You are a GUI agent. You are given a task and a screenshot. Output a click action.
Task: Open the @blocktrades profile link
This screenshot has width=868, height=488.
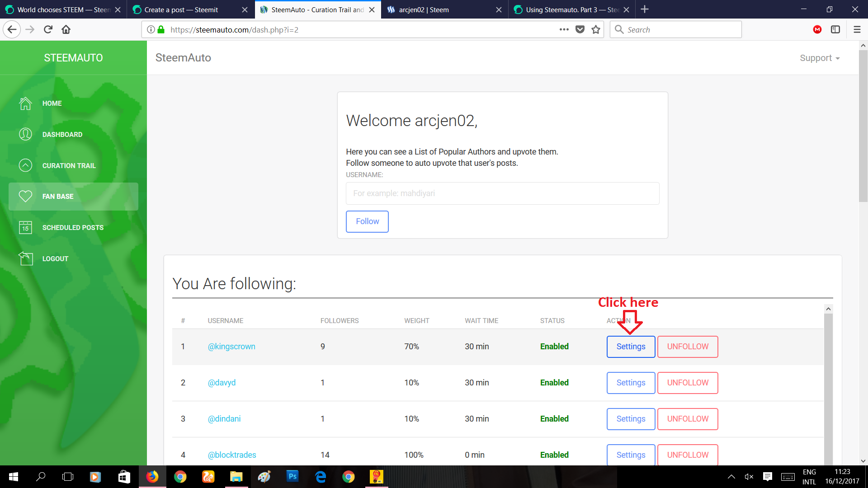[x=231, y=455]
